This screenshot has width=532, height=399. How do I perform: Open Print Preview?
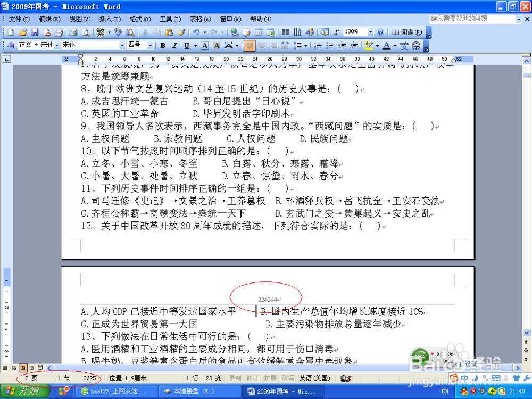(x=86, y=32)
